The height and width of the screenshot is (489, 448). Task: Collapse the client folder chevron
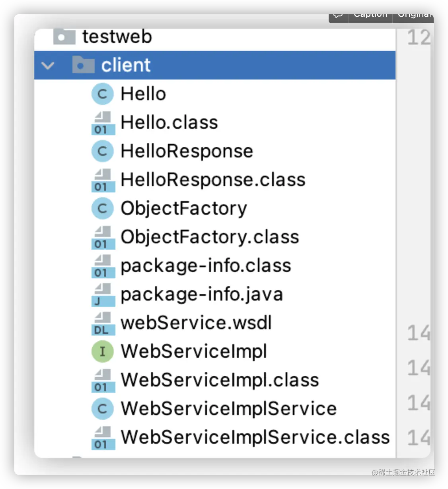click(48, 65)
